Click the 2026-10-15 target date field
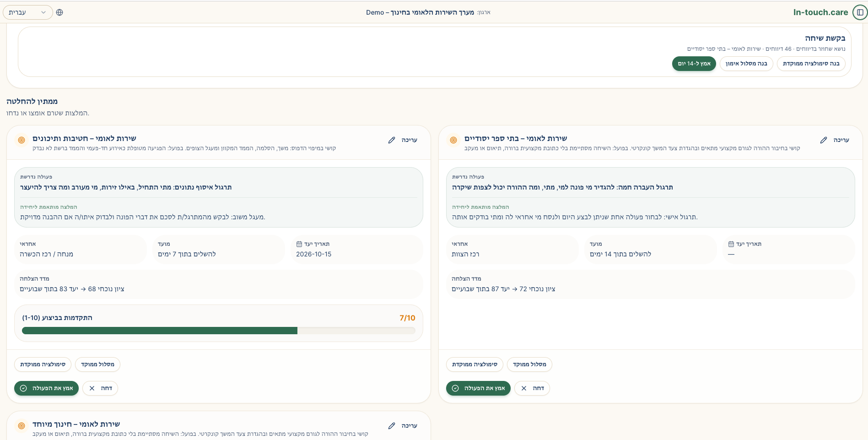Viewport: 868px width, 440px height. tap(356, 250)
